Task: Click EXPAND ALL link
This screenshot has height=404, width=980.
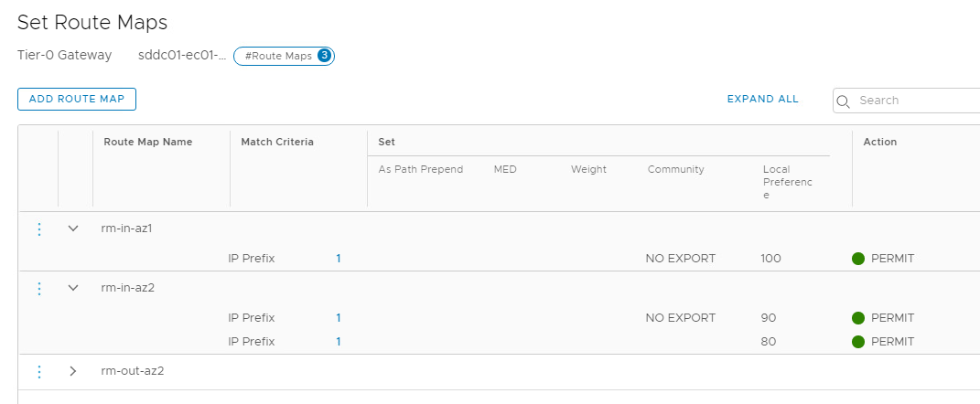Action: tap(762, 99)
